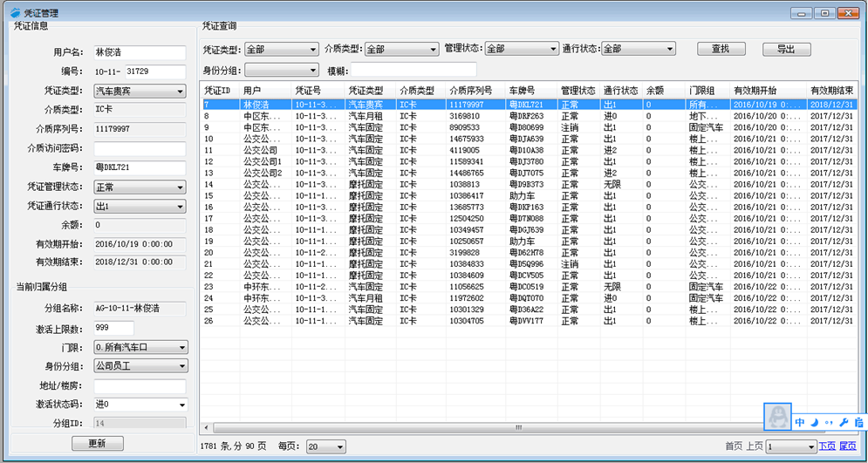This screenshot has width=868, height=463.
Task: Open the 通行状态 filter dropdown
Action: pyautogui.click(x=639, y=49)
